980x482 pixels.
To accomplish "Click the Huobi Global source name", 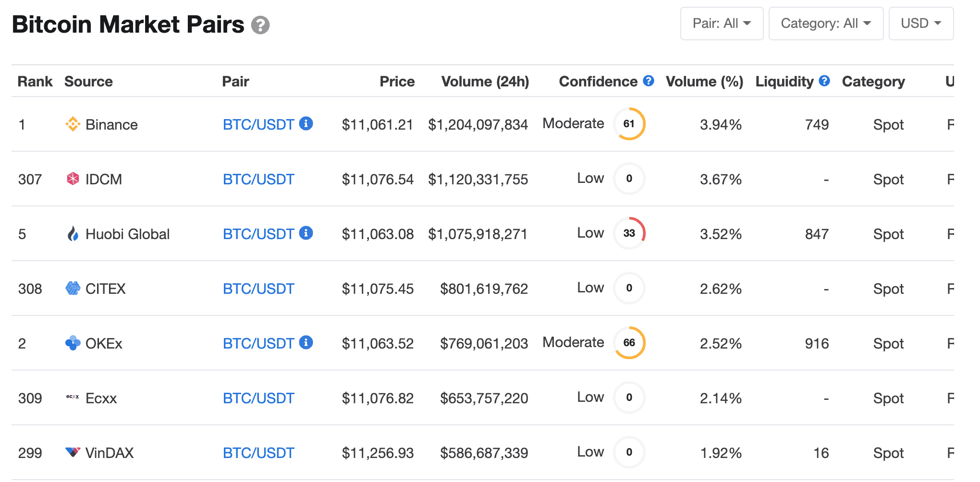I will tap(127, 234).
